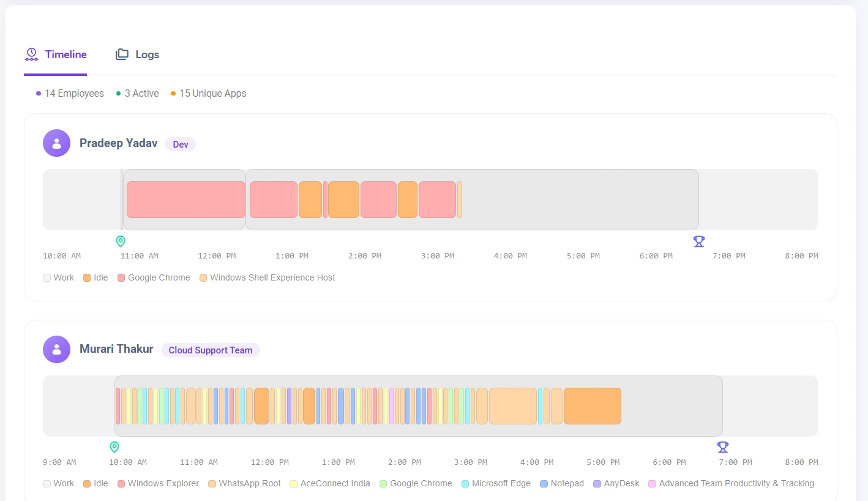Toggle Idle legend swatch in Pradeep's card
The width and height of the screenshot is (868, 501).
tap(87, 277)
